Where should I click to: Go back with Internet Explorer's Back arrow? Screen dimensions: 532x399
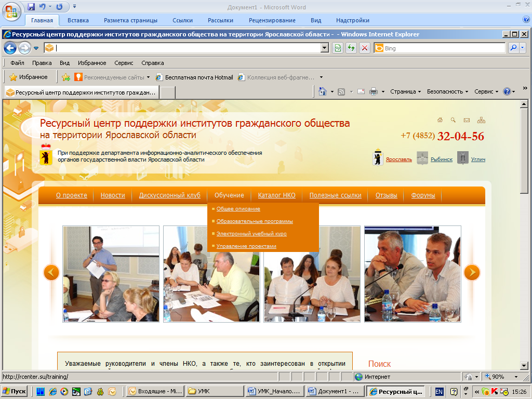(10, 48)
